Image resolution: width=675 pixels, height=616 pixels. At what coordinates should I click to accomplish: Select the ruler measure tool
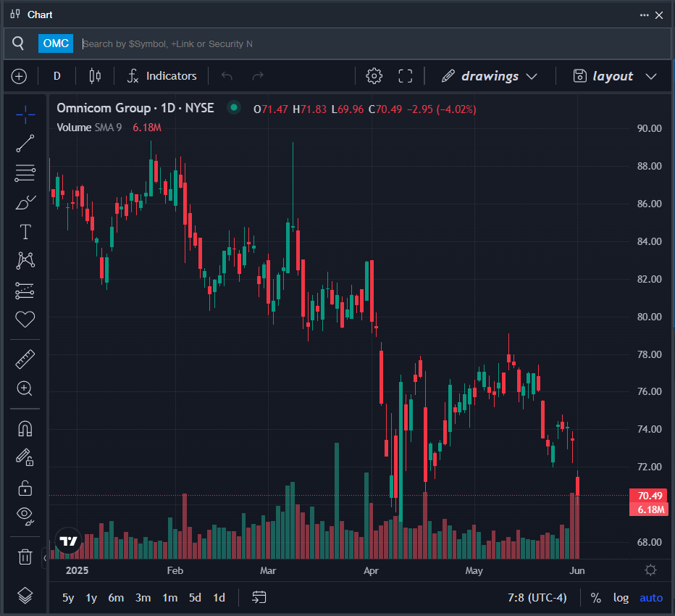(x=25, y=359)
